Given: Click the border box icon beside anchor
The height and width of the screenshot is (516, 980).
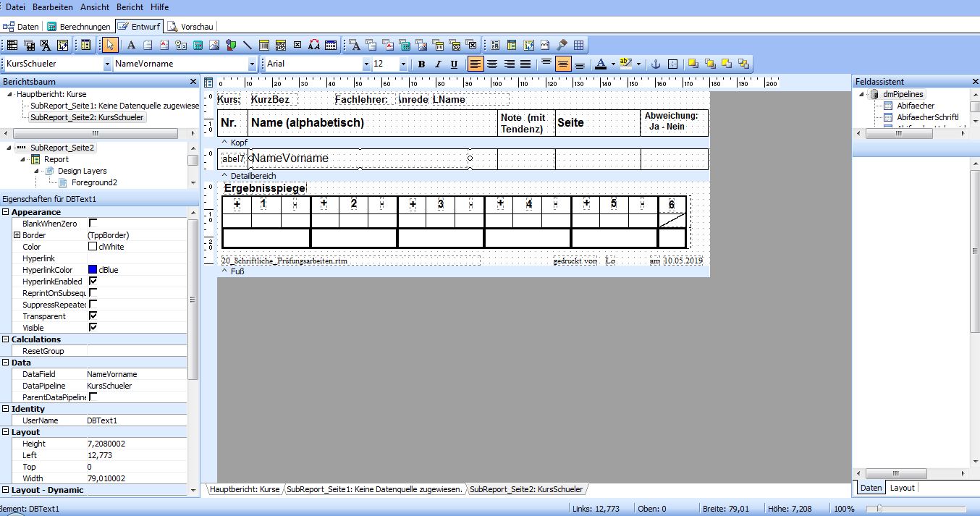Looking at the screenshot, I should pos(672,64).
